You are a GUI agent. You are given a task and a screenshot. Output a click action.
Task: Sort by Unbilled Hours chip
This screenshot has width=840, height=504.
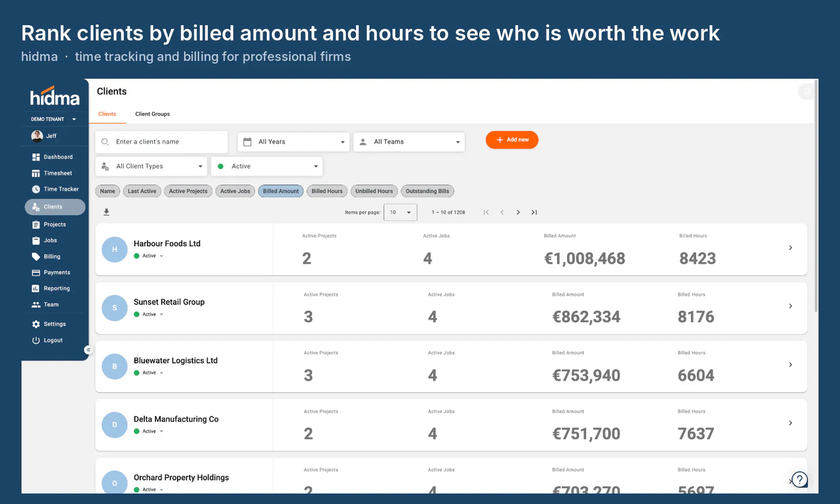(374, 191)
